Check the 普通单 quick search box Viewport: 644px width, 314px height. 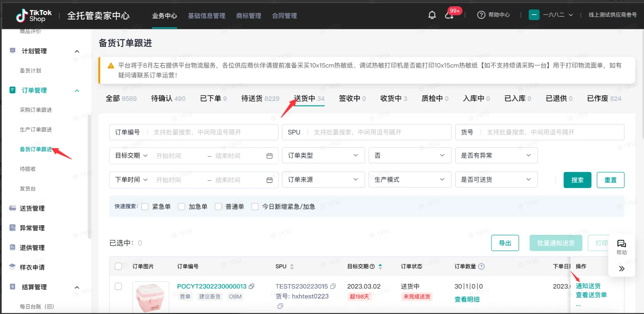click(x=218, y=206)
